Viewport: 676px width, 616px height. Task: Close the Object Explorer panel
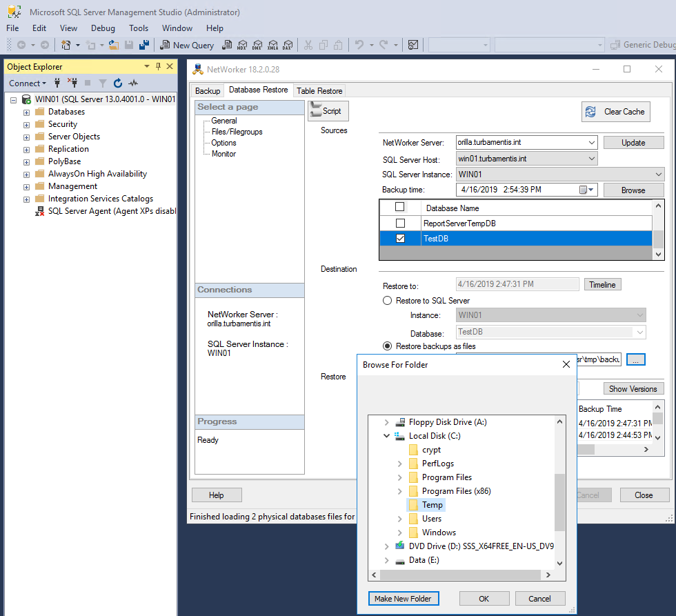pos(170,66)
